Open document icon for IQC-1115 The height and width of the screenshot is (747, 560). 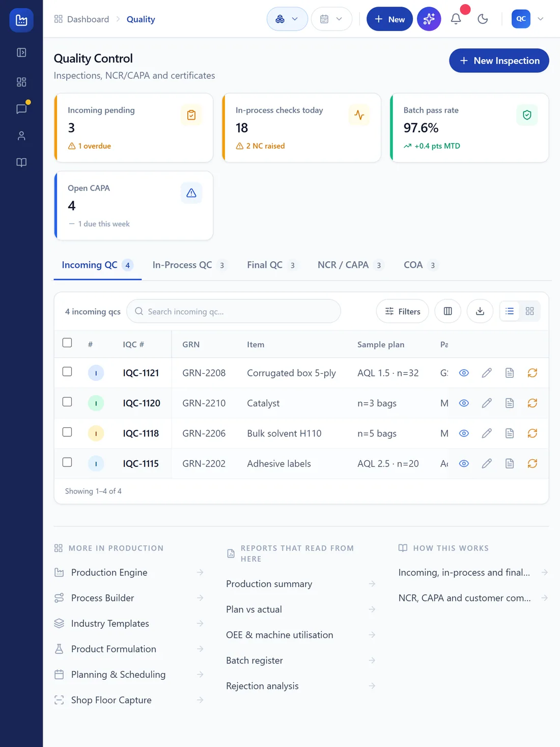(510, 463)
